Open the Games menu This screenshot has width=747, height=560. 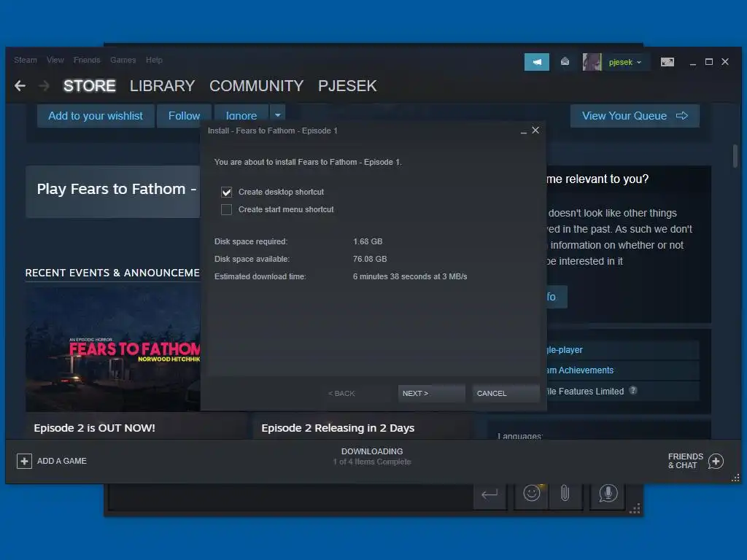pyautogui.click(x=123, y=60)
